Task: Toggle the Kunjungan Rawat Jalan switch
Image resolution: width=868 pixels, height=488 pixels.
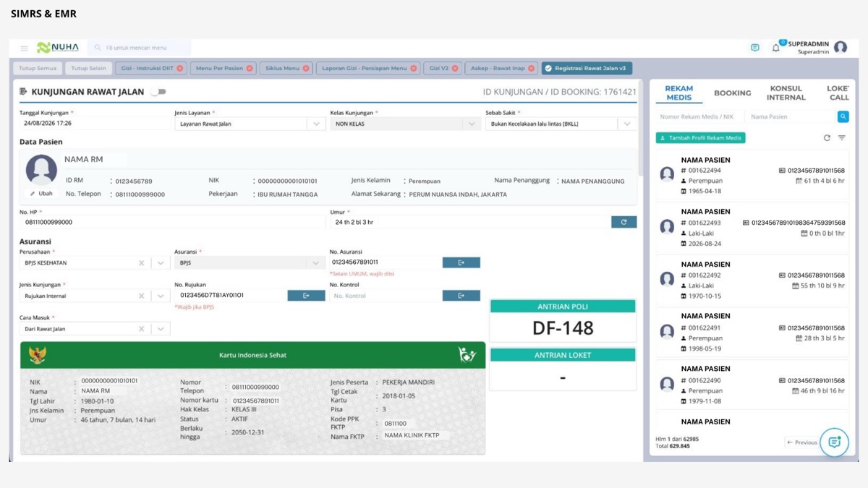Action: [158, 92]
